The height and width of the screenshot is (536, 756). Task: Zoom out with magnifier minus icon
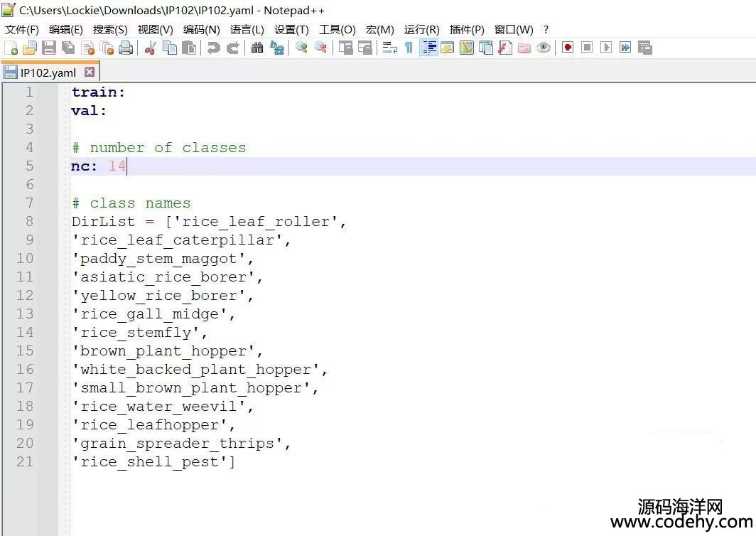[320, 48]
